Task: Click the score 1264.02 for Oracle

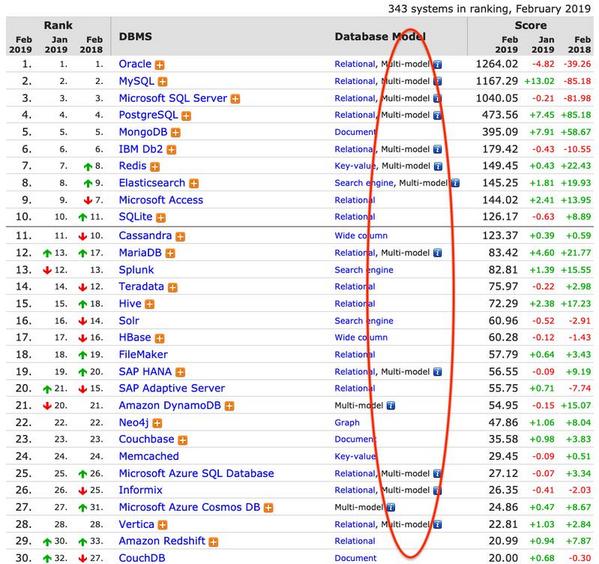Action: (497, 64)
